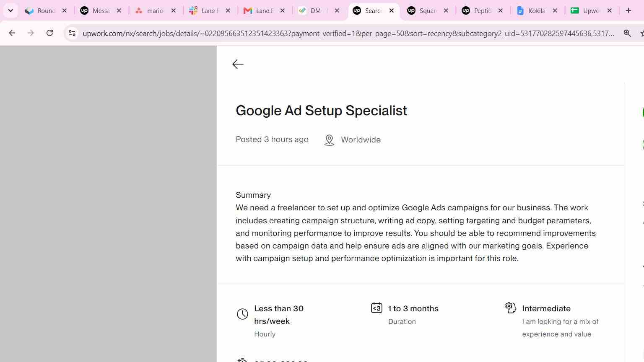644x362 pixels.
Task: Go back using the browser back arrow
Action: 12,33
